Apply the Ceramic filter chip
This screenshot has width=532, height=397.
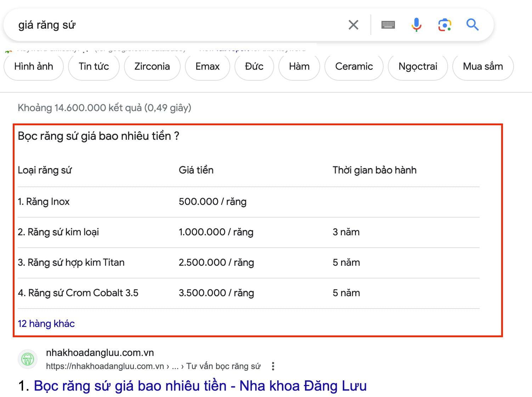[x=354, y=67]
